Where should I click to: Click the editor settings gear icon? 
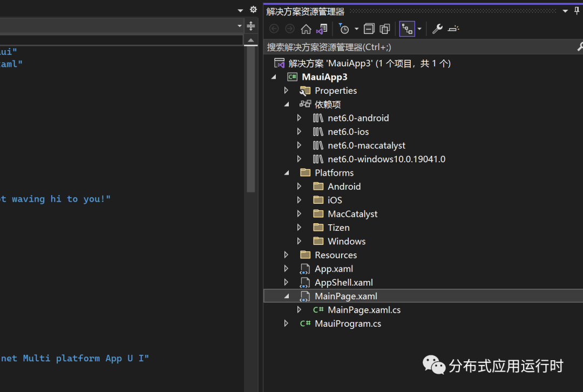click(253, 10)
